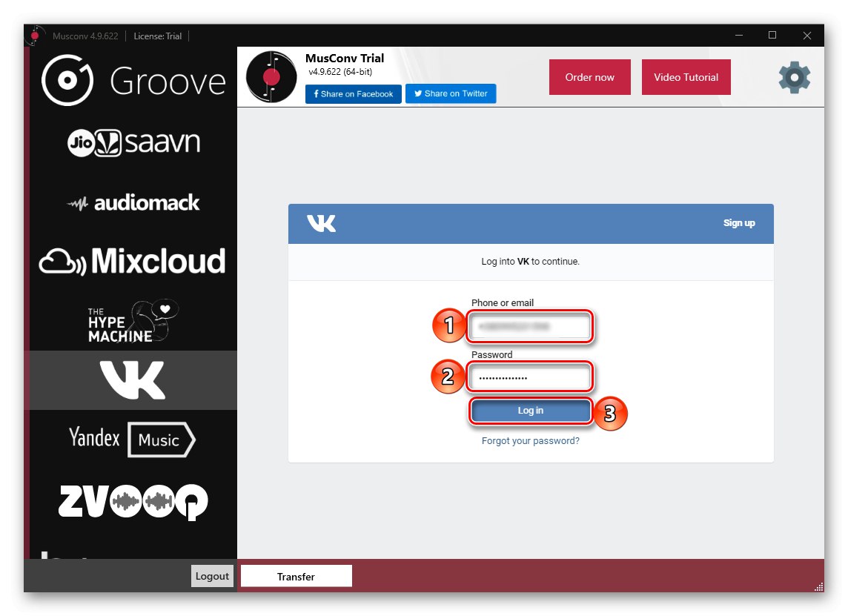Click 'MusConv Trial' heading text

(x=345, y=59)
